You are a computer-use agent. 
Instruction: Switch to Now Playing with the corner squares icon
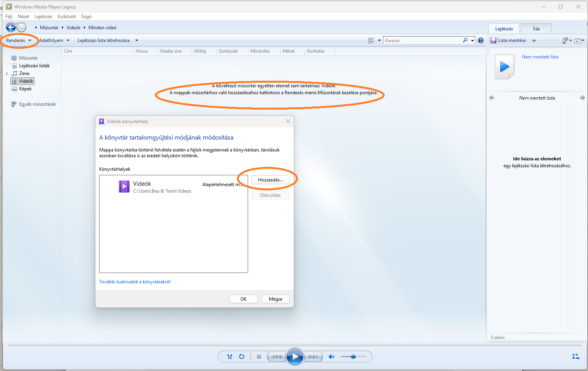[x=576, y=357]
